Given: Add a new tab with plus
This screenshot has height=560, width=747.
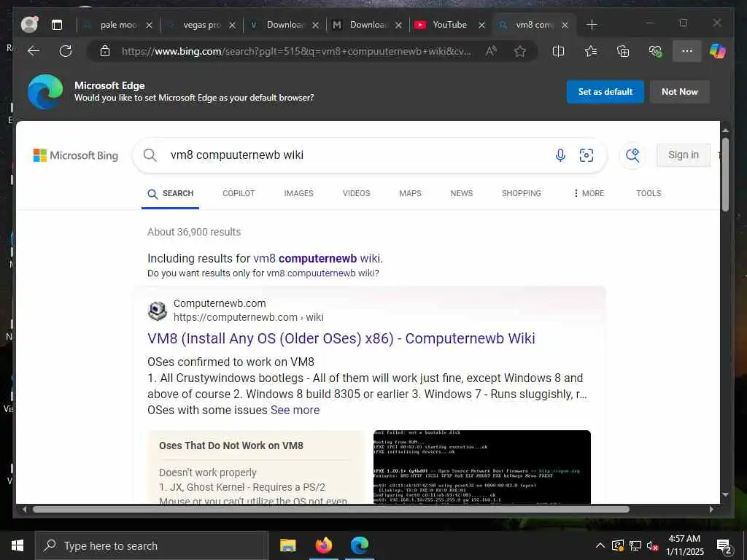Looking at the screenshot, I should click(x=592, y=24).
